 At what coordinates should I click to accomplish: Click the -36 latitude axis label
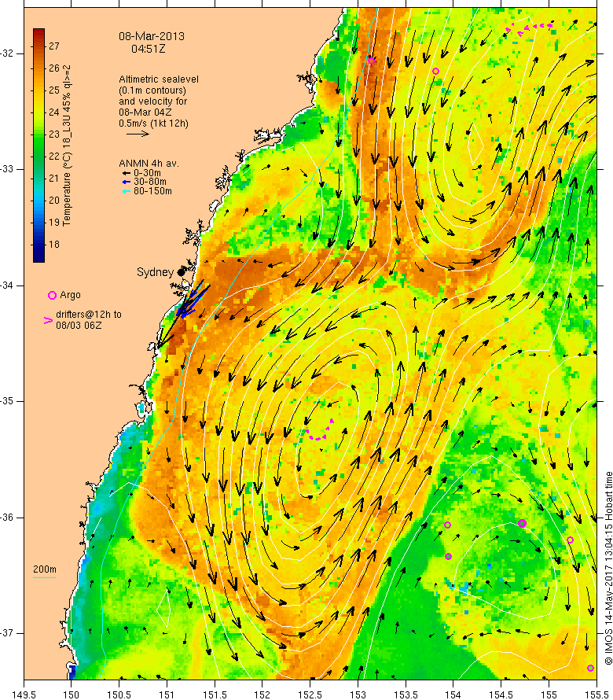pos(7,518)
